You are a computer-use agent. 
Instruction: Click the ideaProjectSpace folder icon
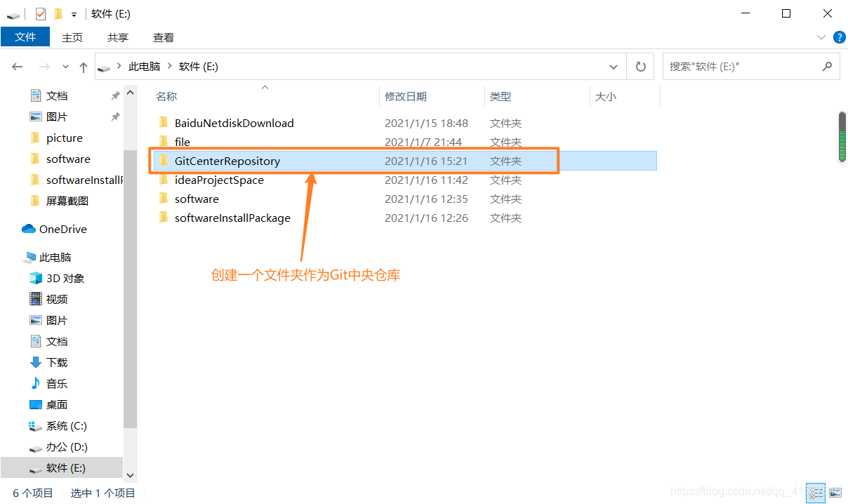pyautogui.click(x=164, y=180)
